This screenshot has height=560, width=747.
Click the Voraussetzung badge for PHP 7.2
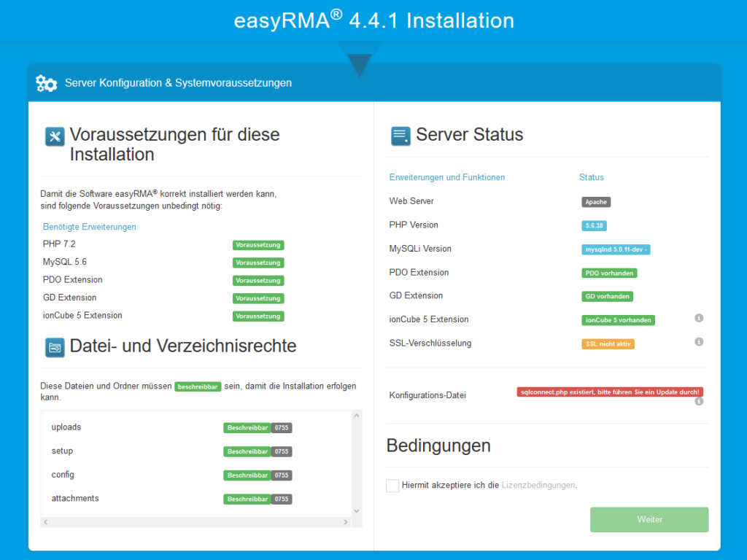coord(258,245)
